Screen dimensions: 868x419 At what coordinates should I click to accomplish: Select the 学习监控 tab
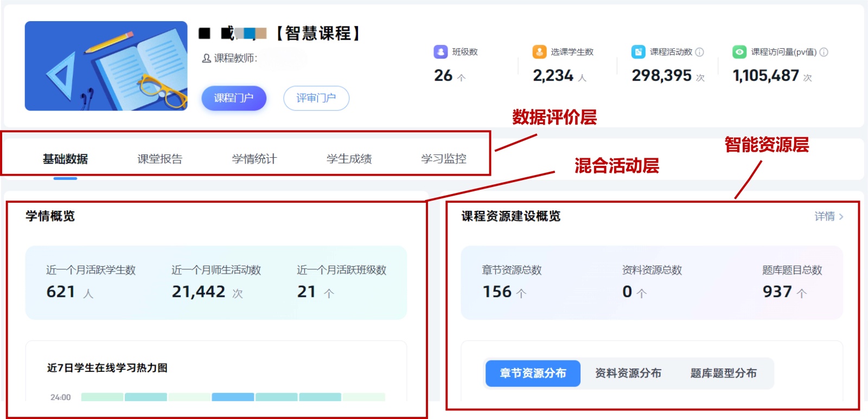point(444,159)
